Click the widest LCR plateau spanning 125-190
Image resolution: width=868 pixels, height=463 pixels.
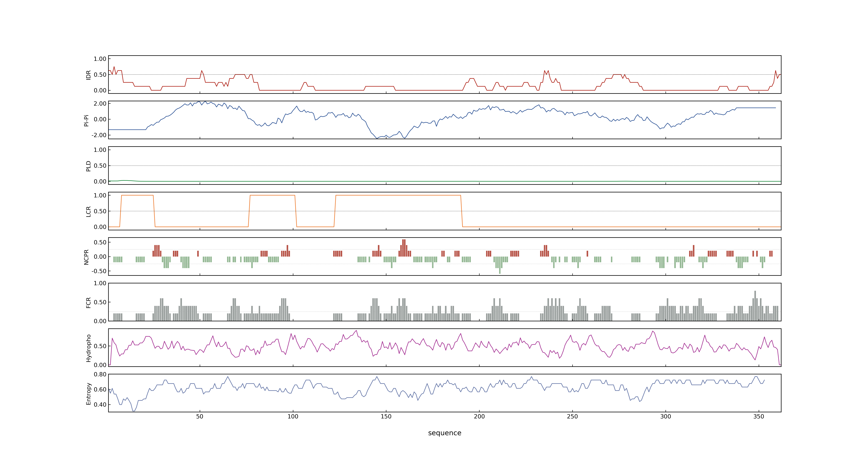(x=398, y=195)
